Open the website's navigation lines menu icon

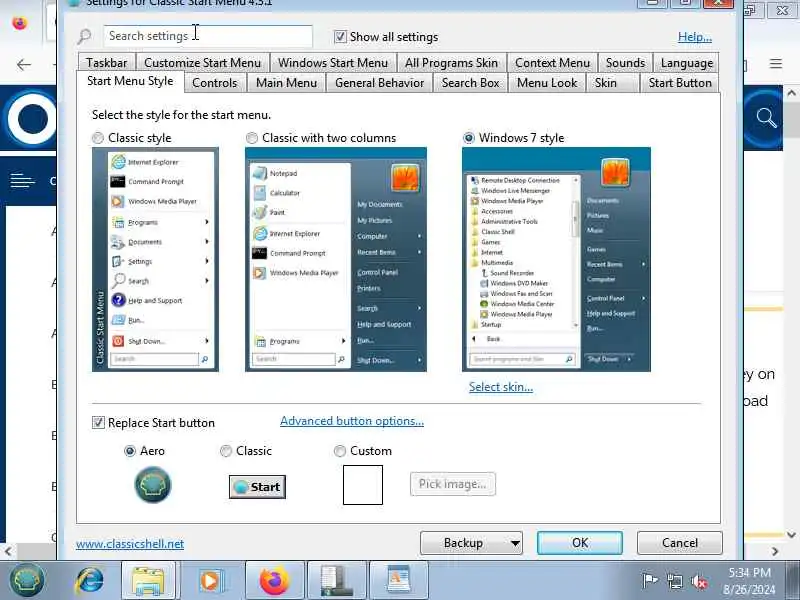point(23,180)
